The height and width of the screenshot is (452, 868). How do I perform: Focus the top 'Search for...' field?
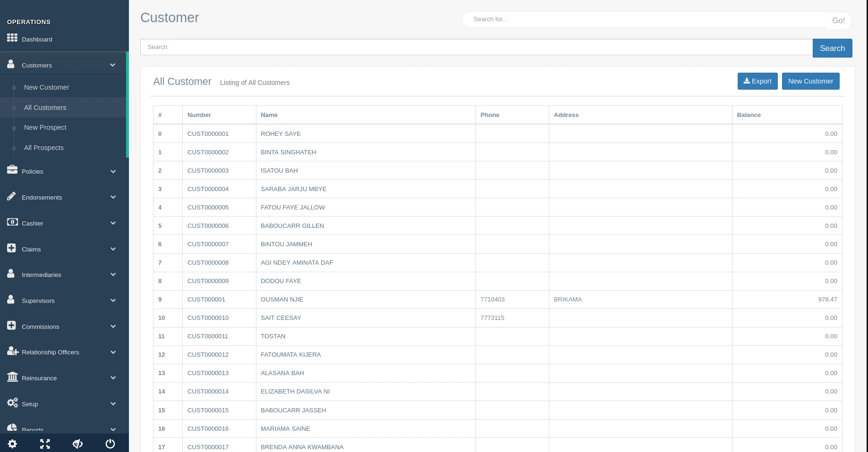[x=644, y=19]
